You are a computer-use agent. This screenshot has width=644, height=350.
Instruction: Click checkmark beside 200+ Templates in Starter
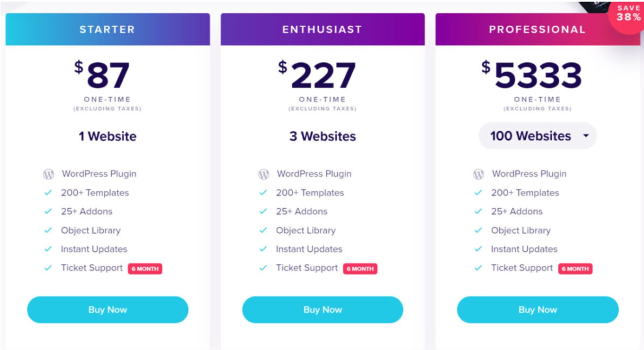tap(48, 193)
